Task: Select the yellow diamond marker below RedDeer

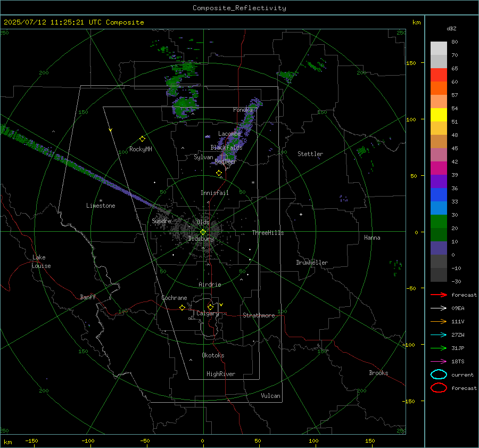Action: coord(219,173)
